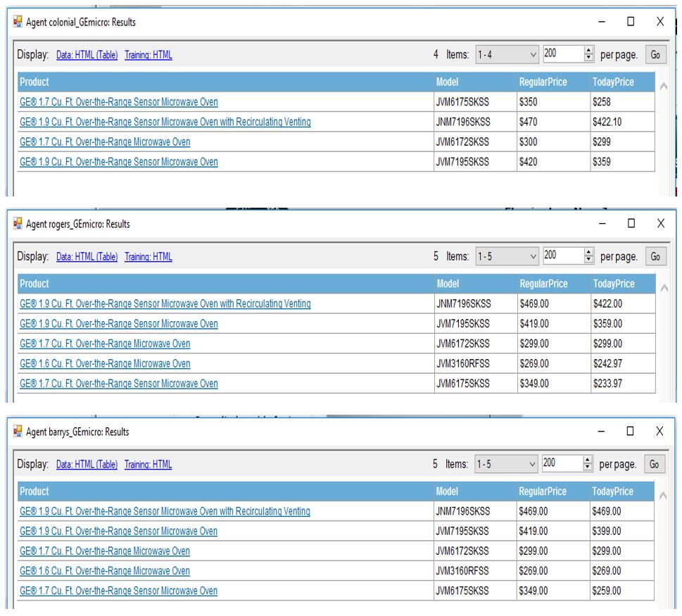The height and width of the screenshot is (616, 682).
Task: Open 1.7 Cu. Ft. Sensor Microwave Oven in rogers
Action: click(x=119, y=384)
